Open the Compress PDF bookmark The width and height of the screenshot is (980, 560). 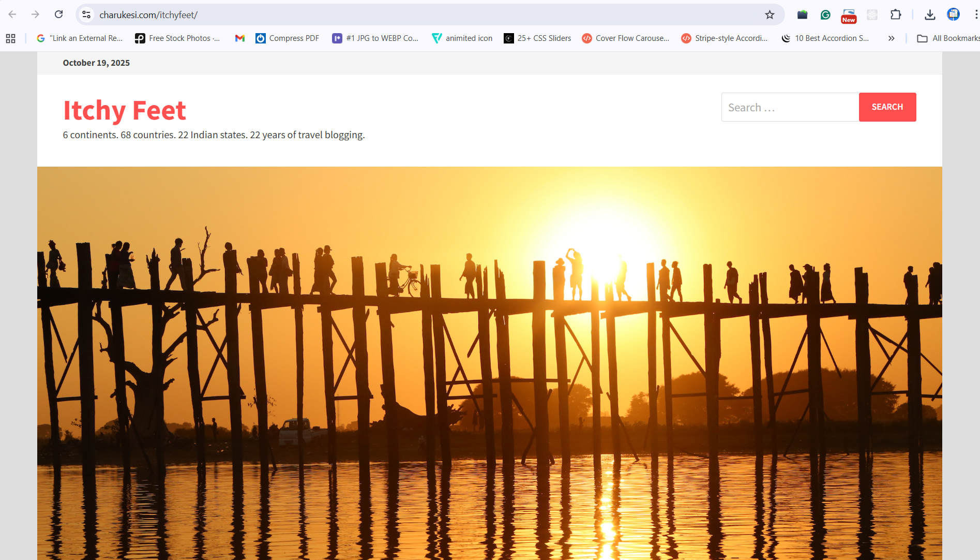288,38
